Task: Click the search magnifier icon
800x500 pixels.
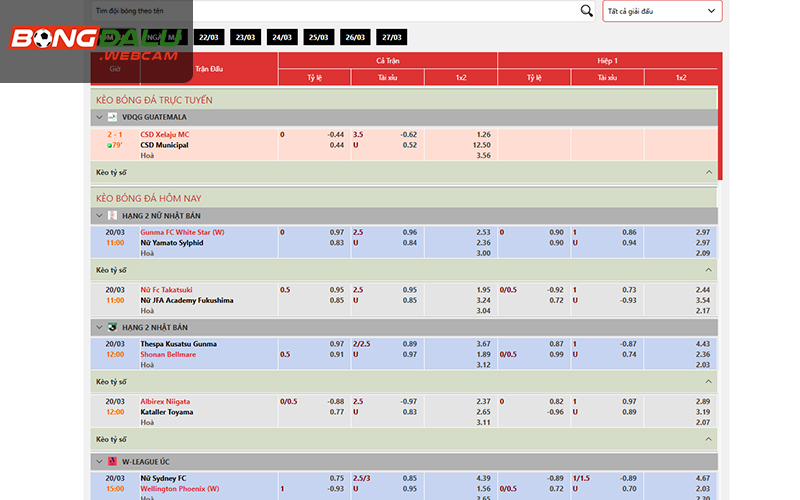Action: click(587, 11)
